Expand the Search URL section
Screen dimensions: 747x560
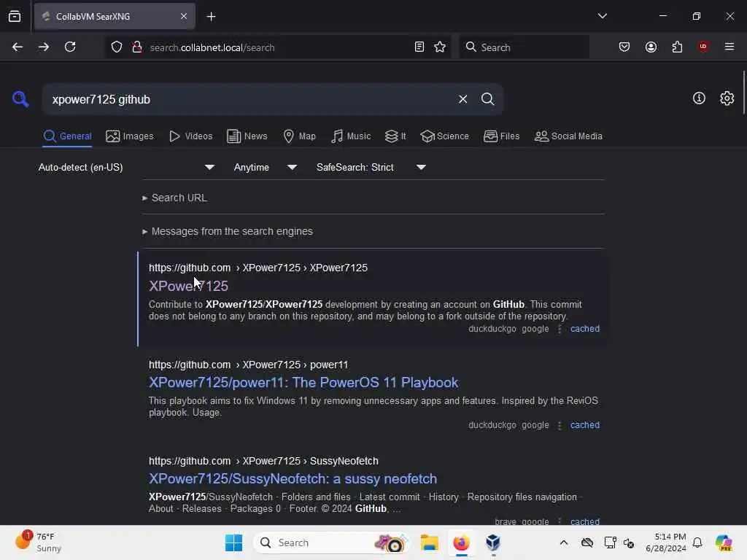point(174,198)
